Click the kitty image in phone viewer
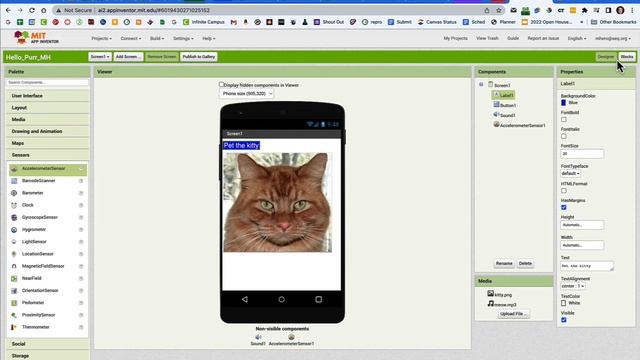Screen dimensions: 640x360 tap(277, 202)
